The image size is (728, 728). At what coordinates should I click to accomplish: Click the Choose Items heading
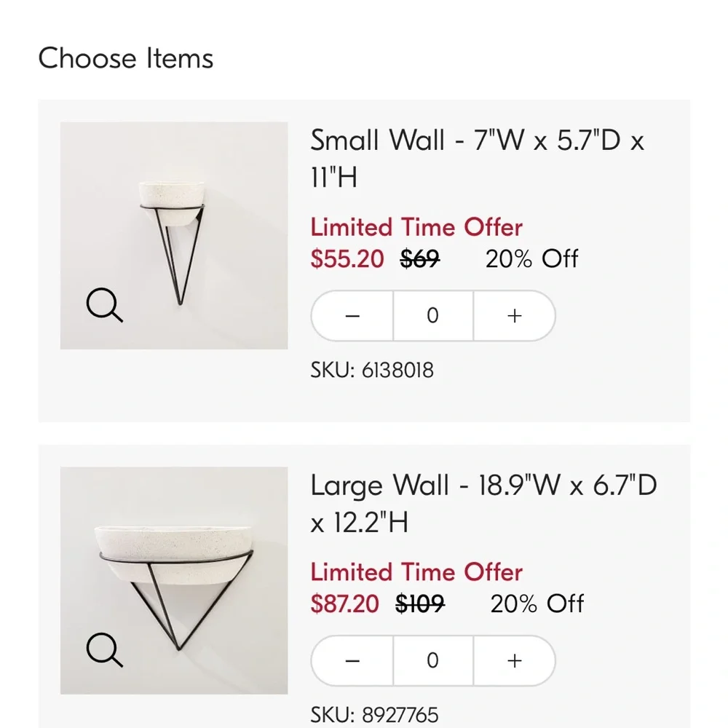[126, 58]
